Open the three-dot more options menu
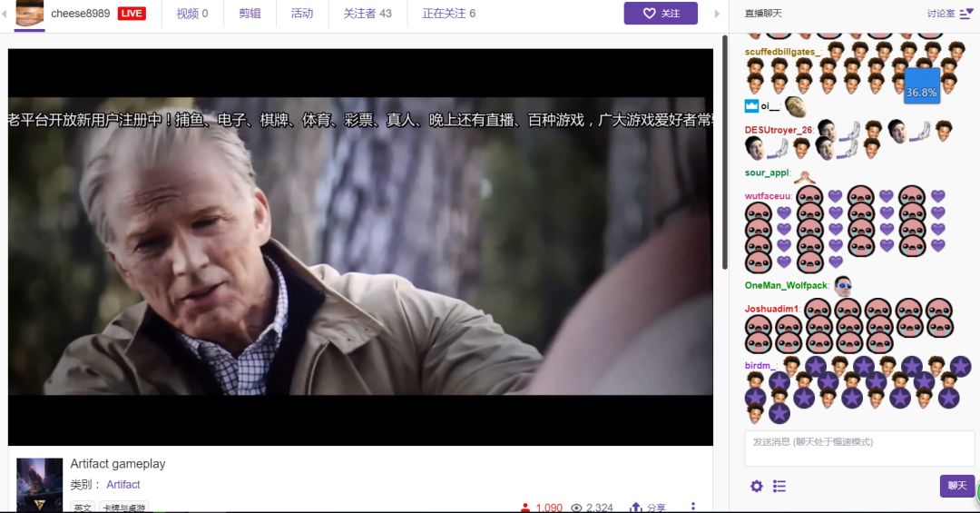Screen dimensions: 980x513 pyautogui.click(x=693, y=507)
